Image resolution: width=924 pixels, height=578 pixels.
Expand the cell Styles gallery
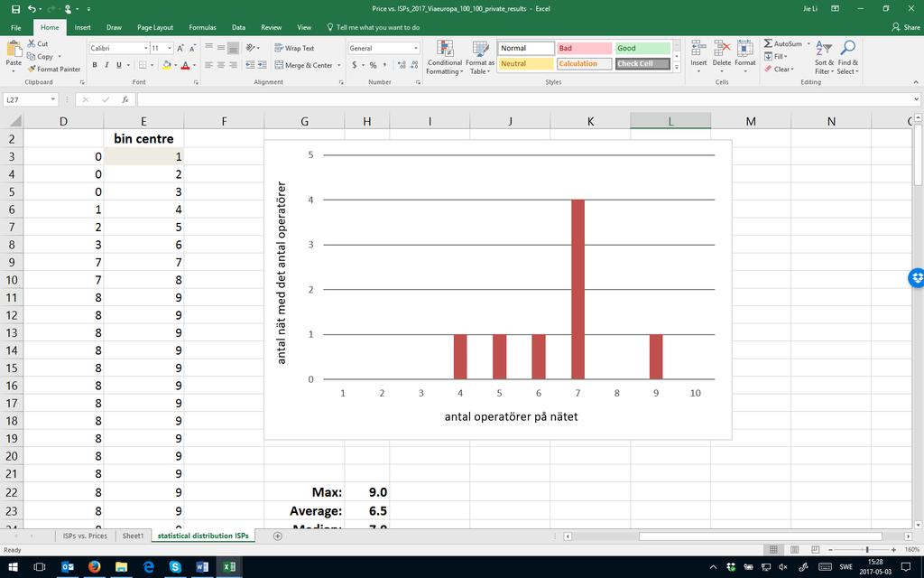coord(677,68)
